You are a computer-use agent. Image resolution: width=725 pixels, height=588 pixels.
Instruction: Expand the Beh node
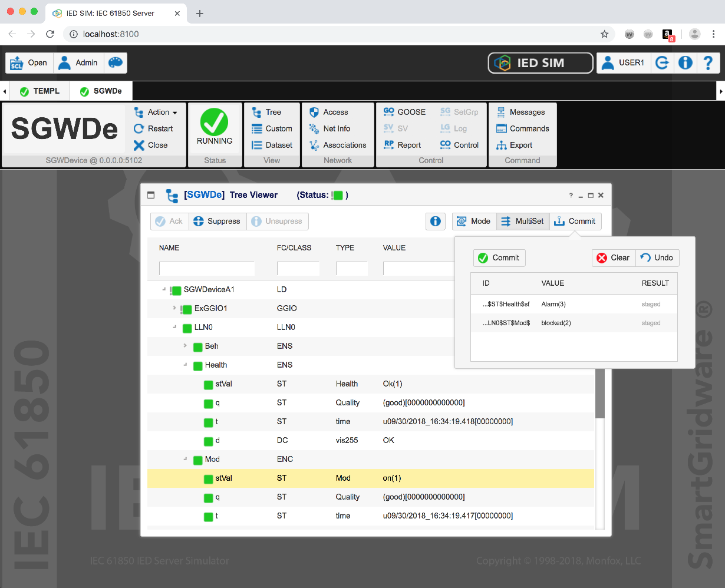[x=185, y=346]
